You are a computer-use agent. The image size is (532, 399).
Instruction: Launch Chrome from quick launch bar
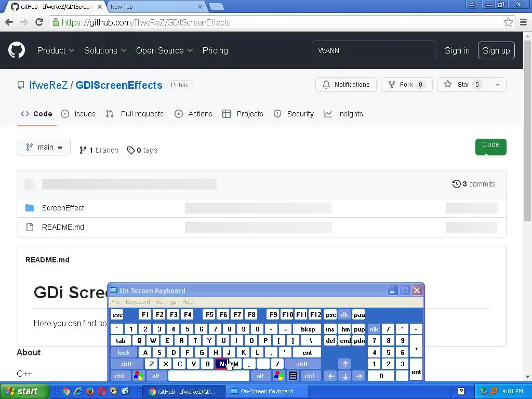pyautogui.click(x=66, y=391)
